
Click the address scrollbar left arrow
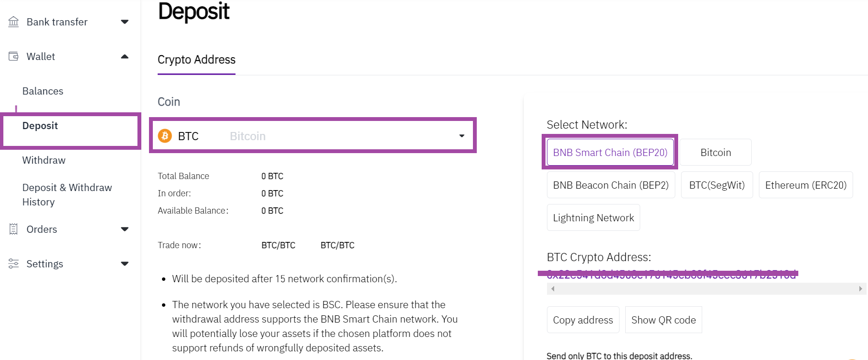(x=553, y=288)
